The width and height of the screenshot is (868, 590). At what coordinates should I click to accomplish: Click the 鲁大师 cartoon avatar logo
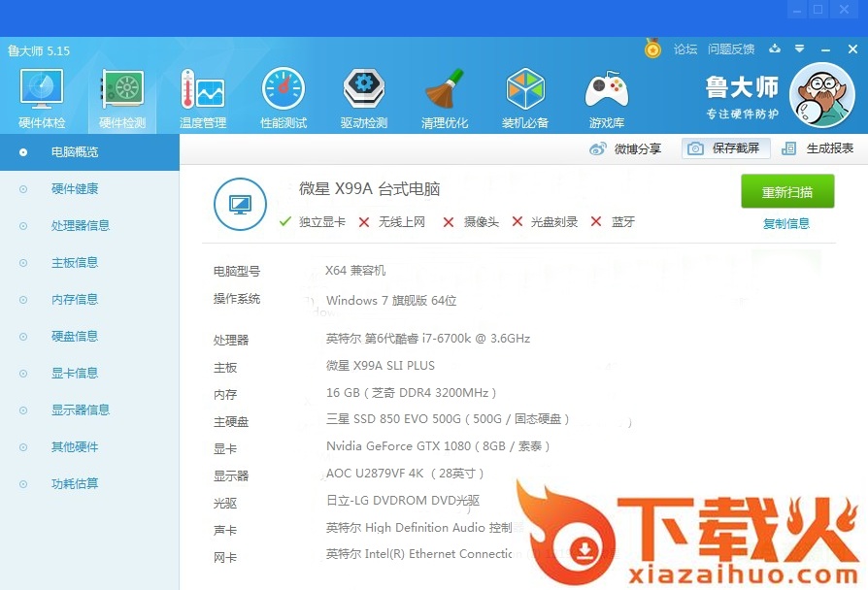(x=822, y=95)
